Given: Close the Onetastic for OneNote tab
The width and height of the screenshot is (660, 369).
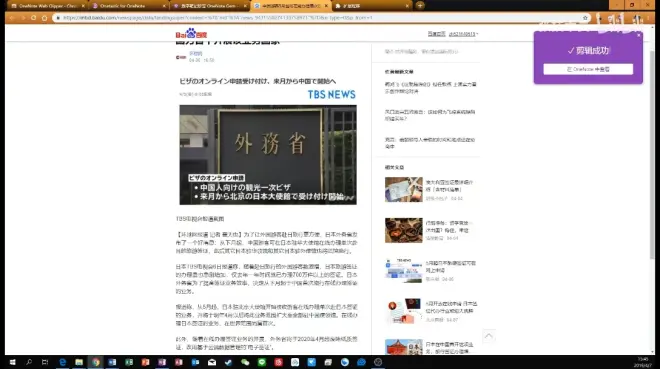Looking at the screenshot, I should [x=164, y=6].
